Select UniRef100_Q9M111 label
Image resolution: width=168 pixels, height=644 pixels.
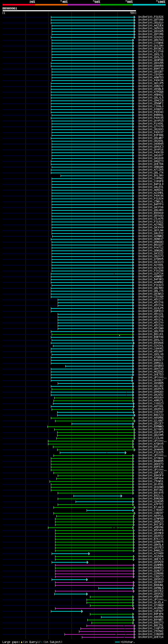[151, 363]
